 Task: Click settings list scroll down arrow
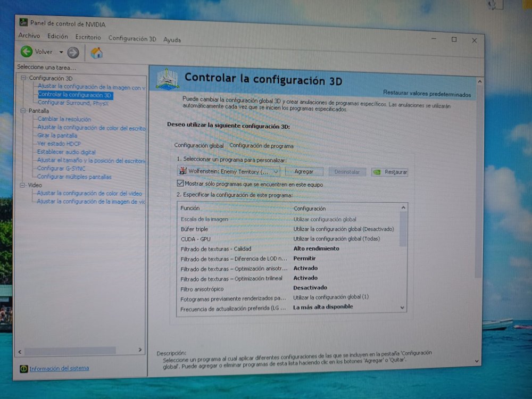click(402, 307)
